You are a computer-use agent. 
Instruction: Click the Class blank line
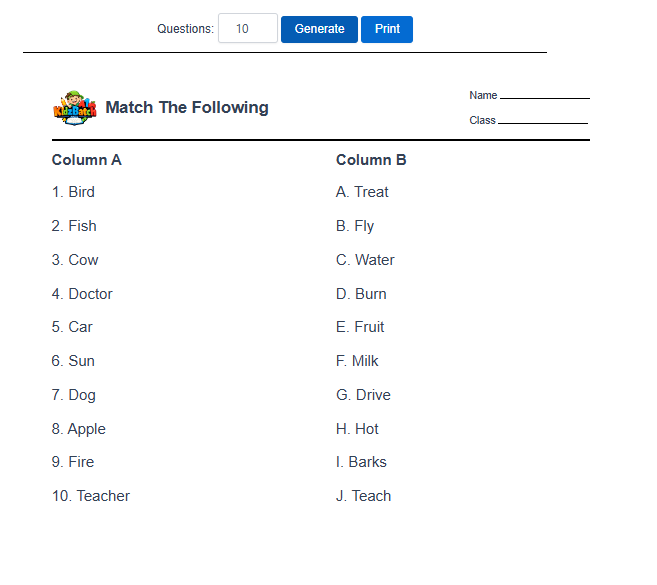542,121
